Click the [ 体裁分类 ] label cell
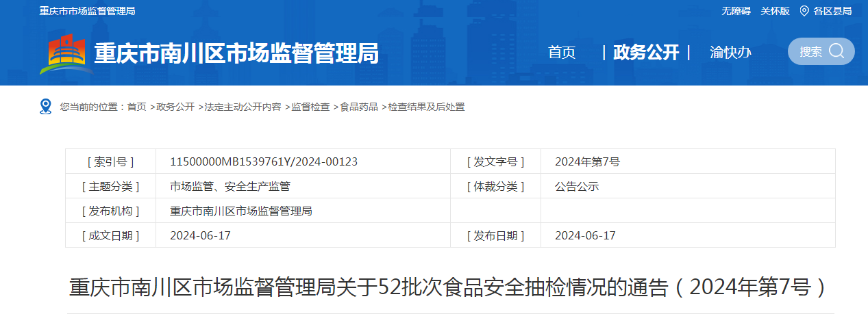Viewport: 868px width, 314px height. pyautogui.click(x=495, y=186)
